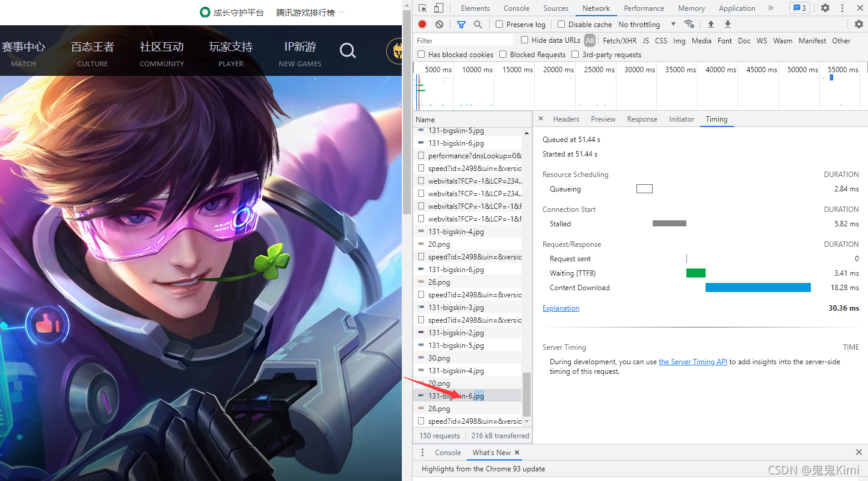Activate the inspect element picker icon
The width and height of the screenshot is (868, 481).
(423, 8)
